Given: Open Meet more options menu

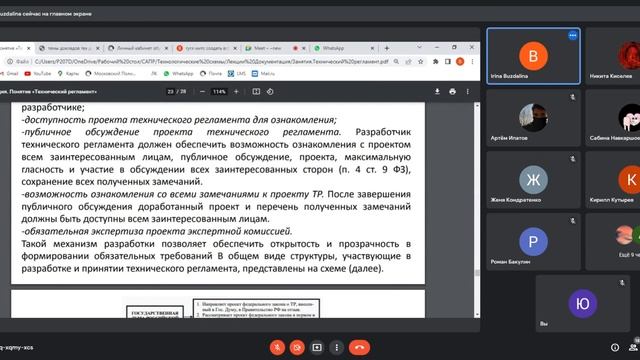Looking at the screenshot, I should 336,347.
